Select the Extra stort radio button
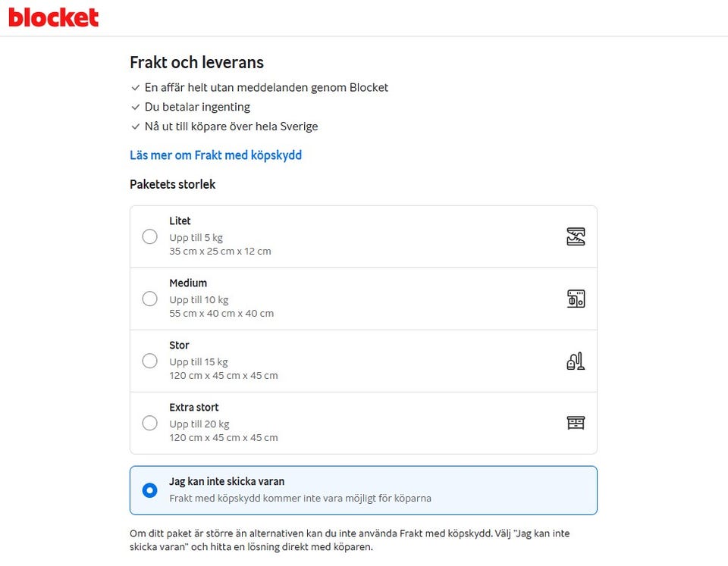The image size is (728, 566). 149,423
